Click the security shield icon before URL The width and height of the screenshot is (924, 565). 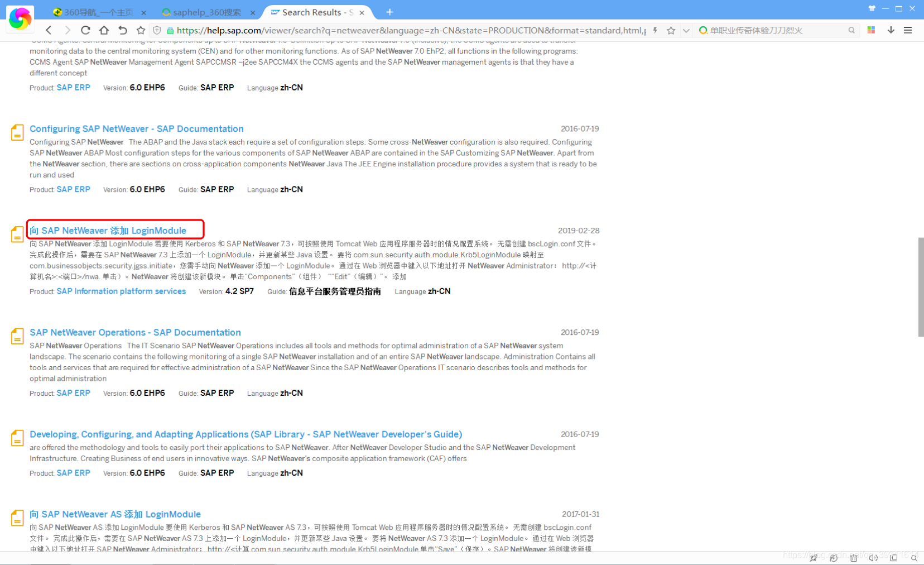(x=157, y=30)
